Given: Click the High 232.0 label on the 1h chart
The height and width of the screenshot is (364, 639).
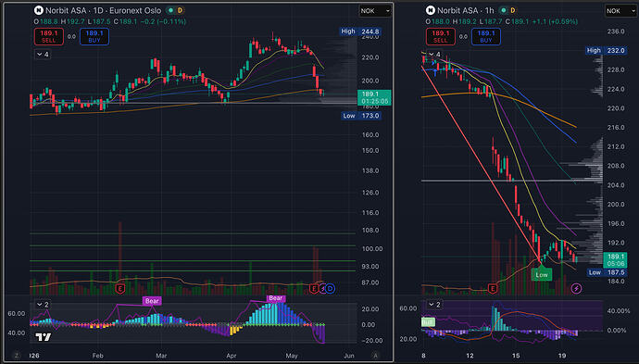Looking at the screenshot, I should [606, 51].
